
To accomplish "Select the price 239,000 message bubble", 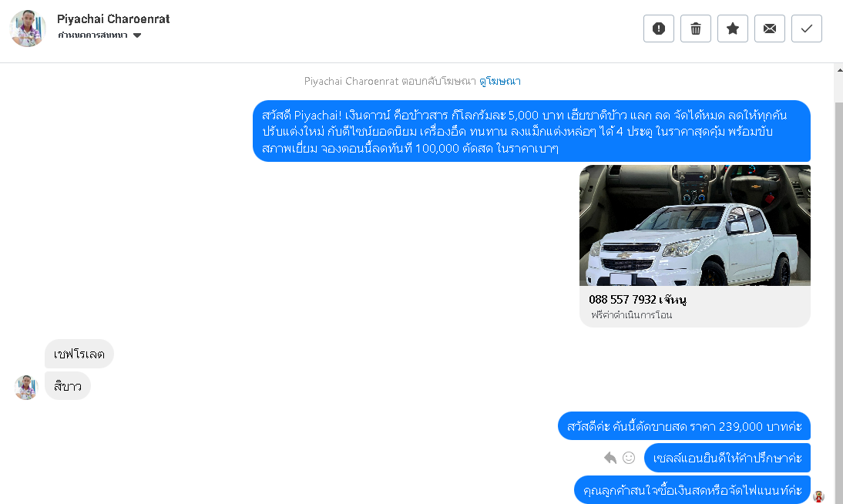I will (x=683, y=426).
